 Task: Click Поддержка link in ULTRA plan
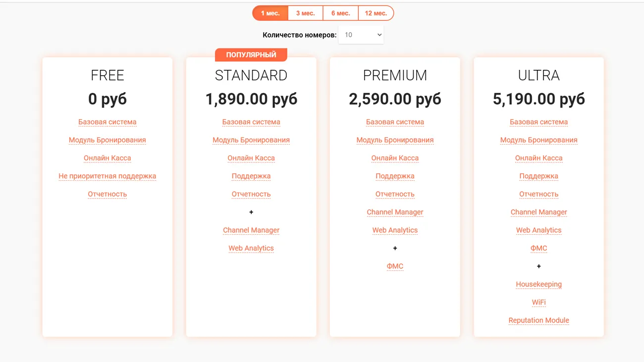[538, 176]
